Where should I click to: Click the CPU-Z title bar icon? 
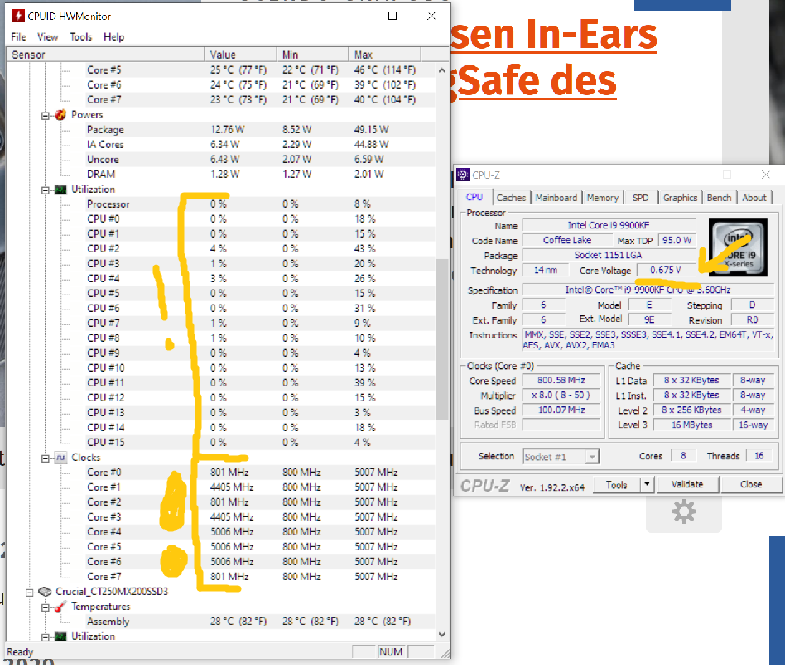(x=463, y=175)
